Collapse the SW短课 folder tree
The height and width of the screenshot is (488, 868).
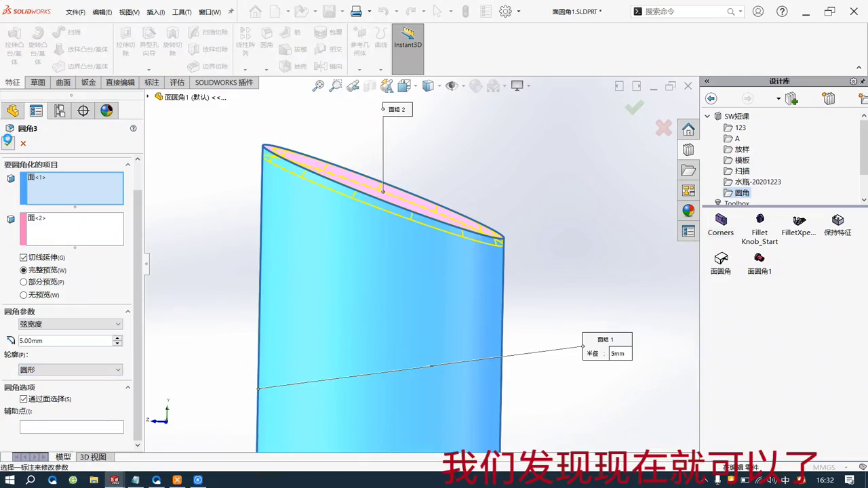click(707, 116)
